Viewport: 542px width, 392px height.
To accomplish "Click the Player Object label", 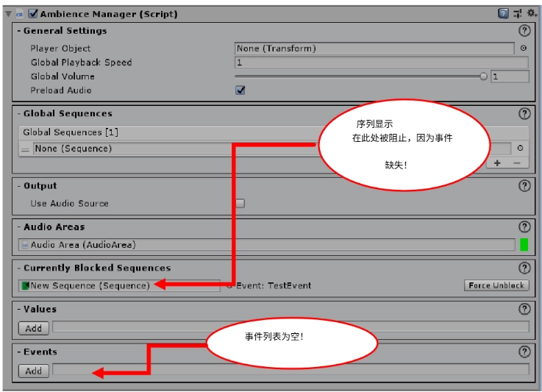I will coord(60,48).
